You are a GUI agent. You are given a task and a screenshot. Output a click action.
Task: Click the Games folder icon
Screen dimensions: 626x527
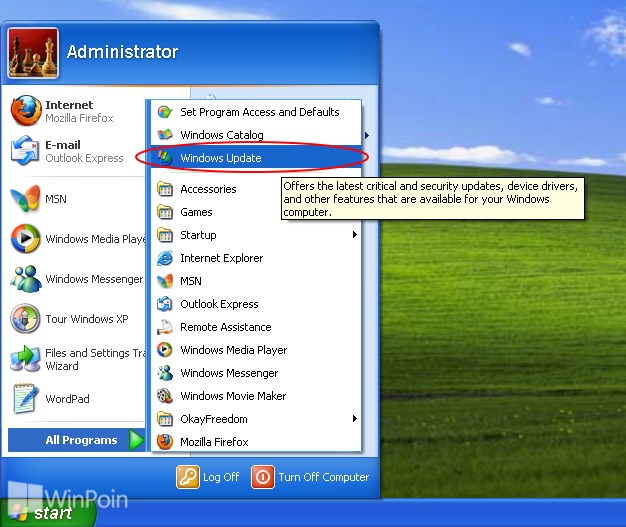(x=165, y=212)
